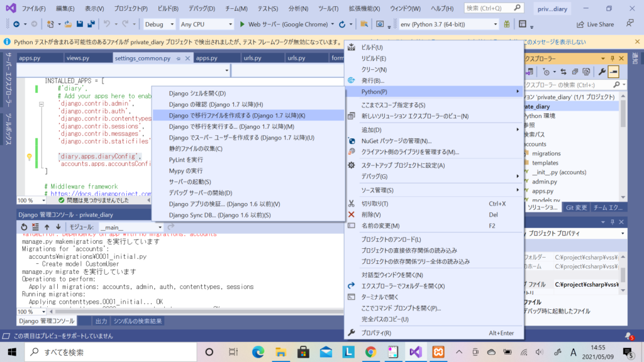Save the current file with floppy icon
Image resolution: width=644 pixels, height=362 pixels.
[80, 25]
